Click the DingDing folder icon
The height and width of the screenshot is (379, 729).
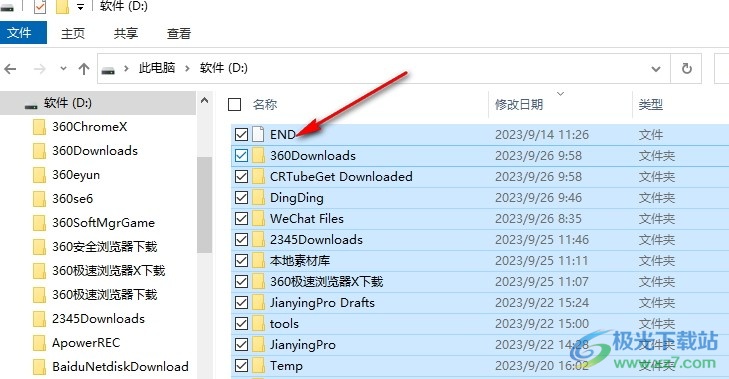click(258, 198)
